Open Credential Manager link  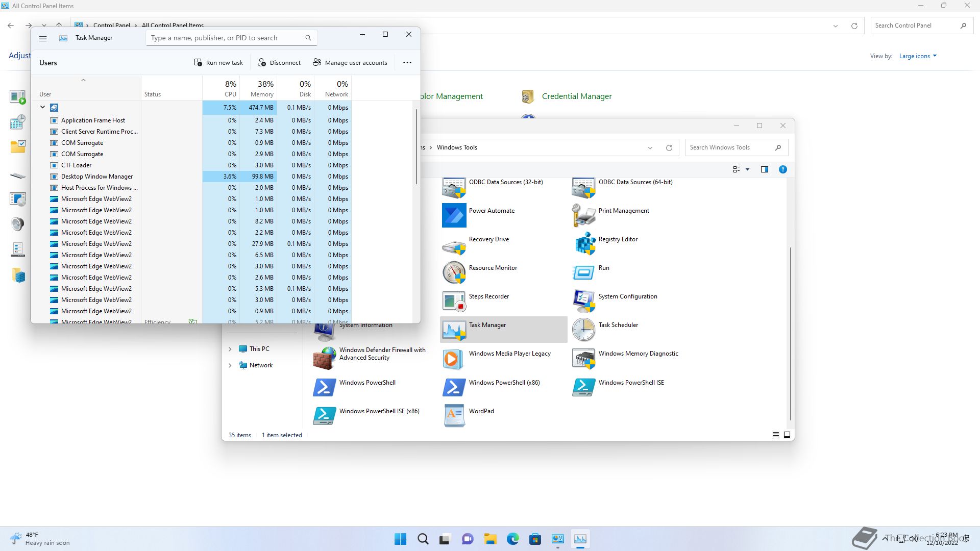point(577,96)
